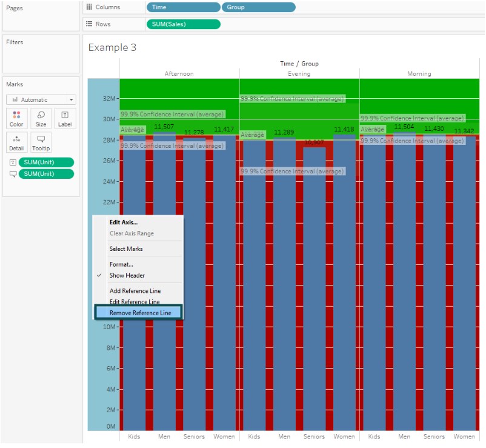Click the Time / Group header label
The width and height of the screenshot is (486, 448).
coord(299,64)
